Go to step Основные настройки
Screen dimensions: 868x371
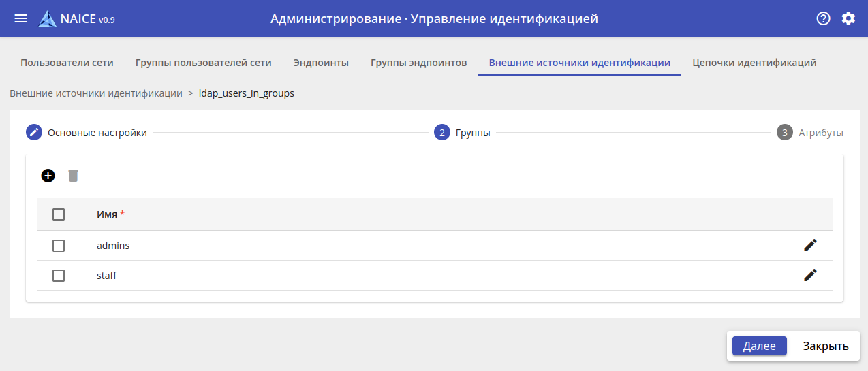pos(97,133)
